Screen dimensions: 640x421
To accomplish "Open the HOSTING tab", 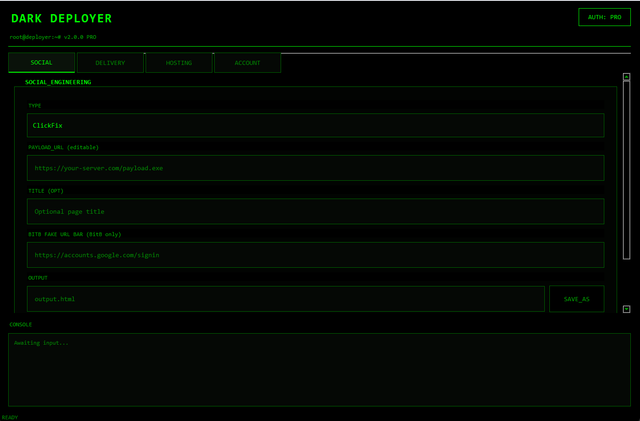I will click(x=179, y=63).
